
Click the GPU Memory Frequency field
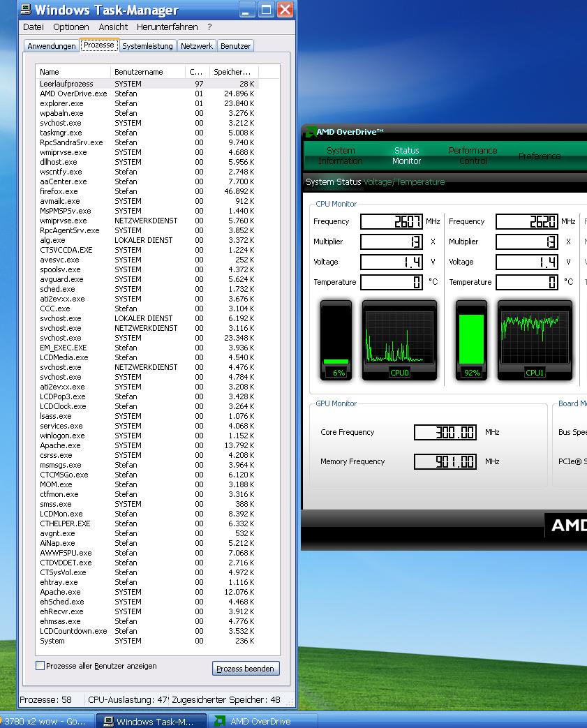445,461
